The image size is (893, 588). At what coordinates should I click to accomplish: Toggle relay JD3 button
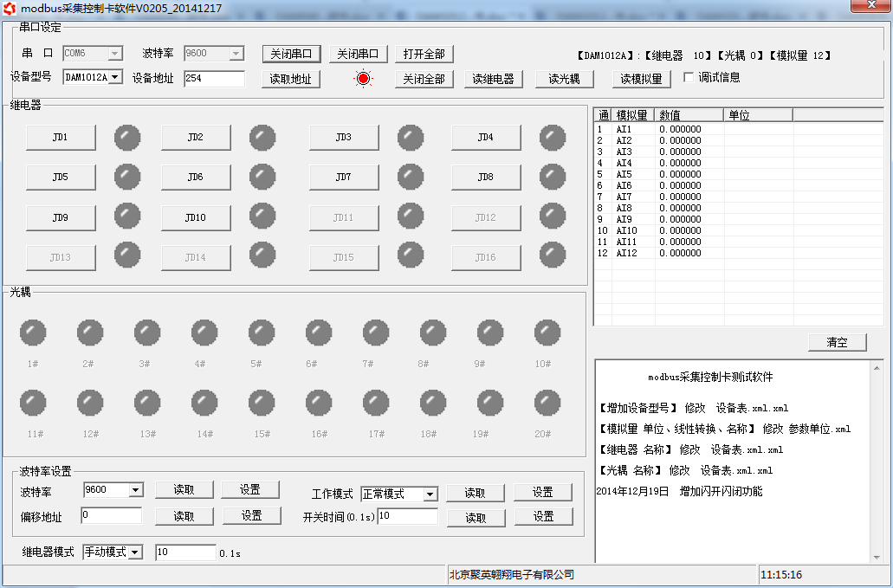pos(344,138)
